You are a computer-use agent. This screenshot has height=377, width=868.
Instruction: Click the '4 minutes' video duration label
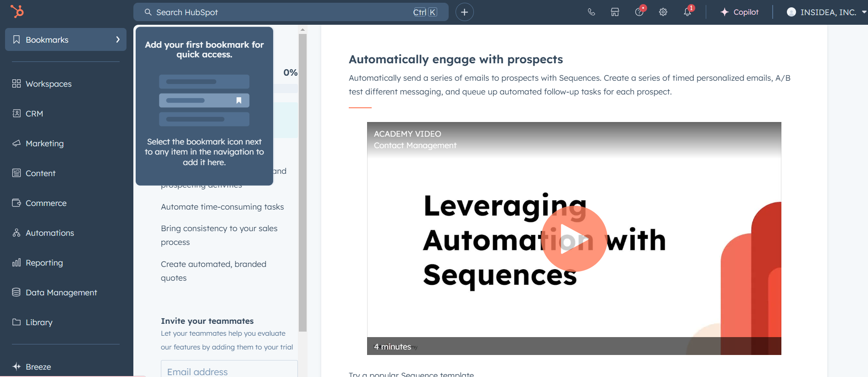tap(392, 347)
